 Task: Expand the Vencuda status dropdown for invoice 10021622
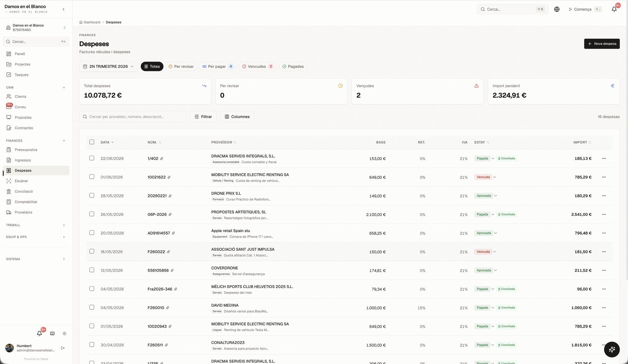[494, 177]
